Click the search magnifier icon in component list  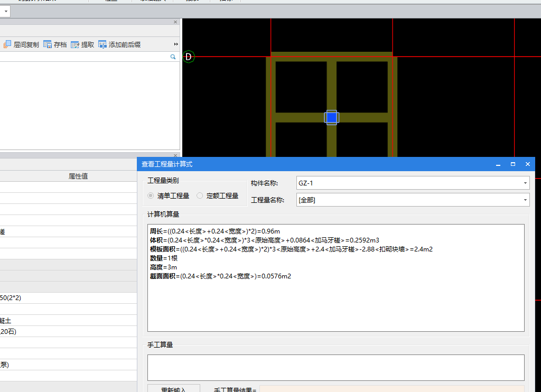click(x=173, y=57)
